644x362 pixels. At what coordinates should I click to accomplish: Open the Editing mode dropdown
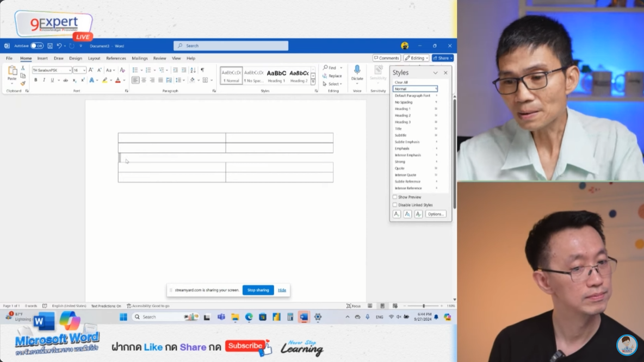click(417, 58)
